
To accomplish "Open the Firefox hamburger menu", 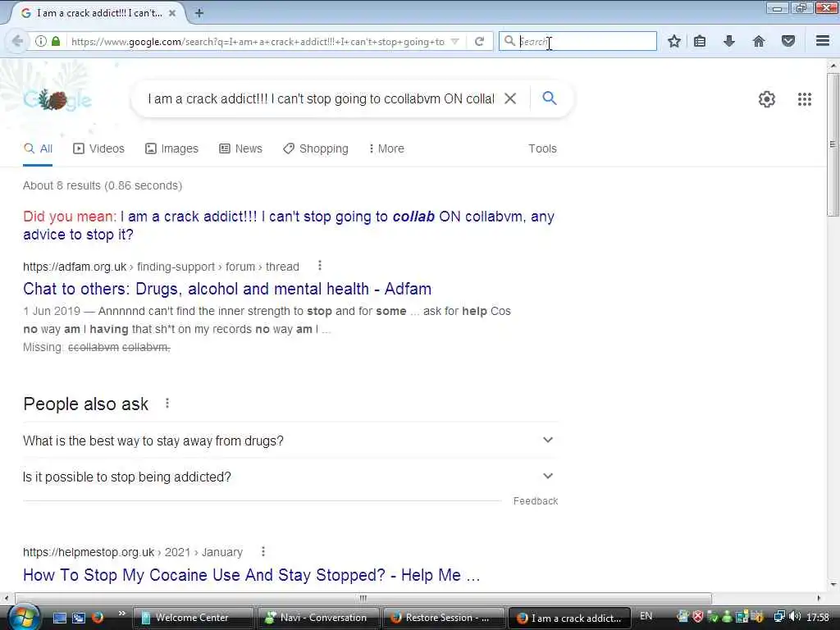I will (823, 41).
